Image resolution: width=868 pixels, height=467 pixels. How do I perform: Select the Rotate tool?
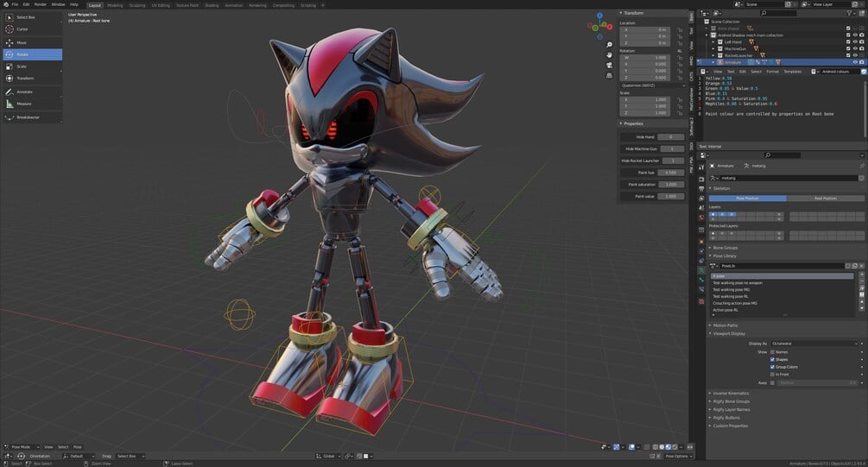[x=32, y=54]
